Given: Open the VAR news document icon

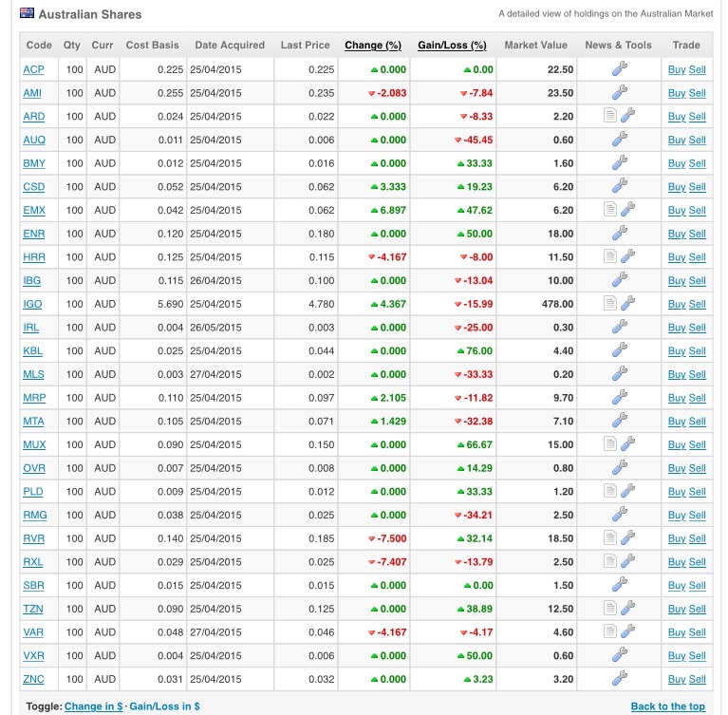Looking at the screenshot, I should click(610, 631).
